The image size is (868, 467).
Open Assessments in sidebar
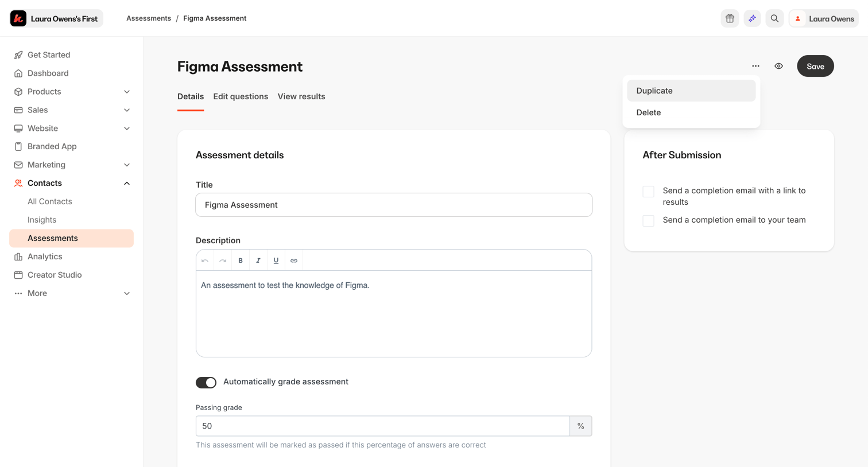(x=71, y=238)
